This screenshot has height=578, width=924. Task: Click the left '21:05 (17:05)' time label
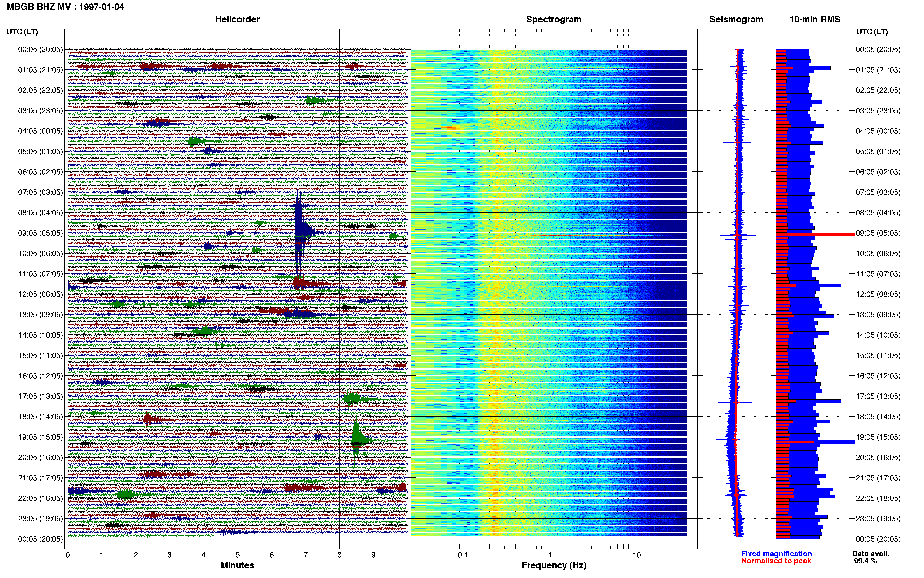click(x=41, y=478)
